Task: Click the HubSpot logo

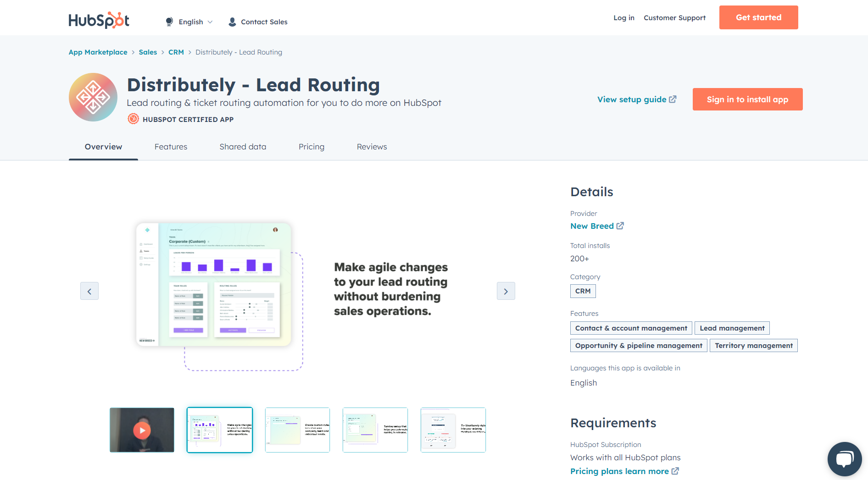Action: coord(99,20)
